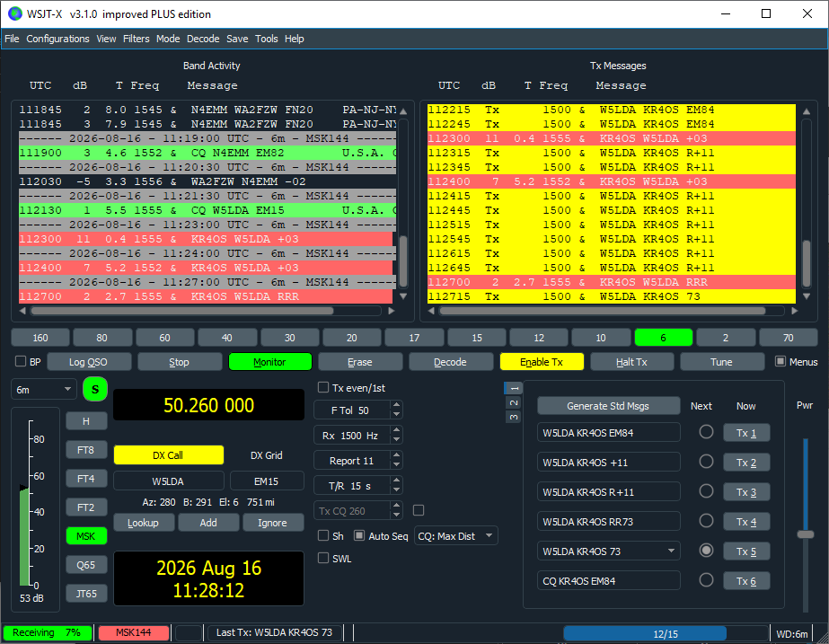Select JT65 mode button
The height and width of the screenshot is (644, 829).
coord(86,593)
